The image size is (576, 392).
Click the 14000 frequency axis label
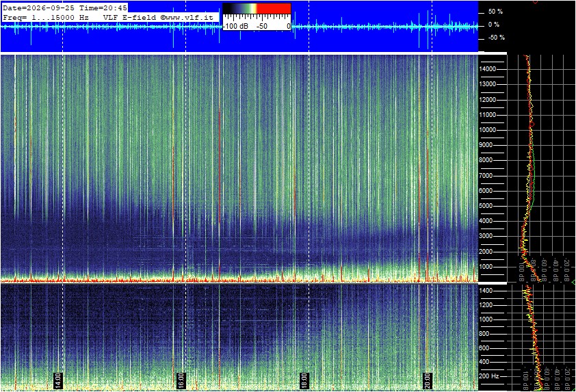point(488,69)
